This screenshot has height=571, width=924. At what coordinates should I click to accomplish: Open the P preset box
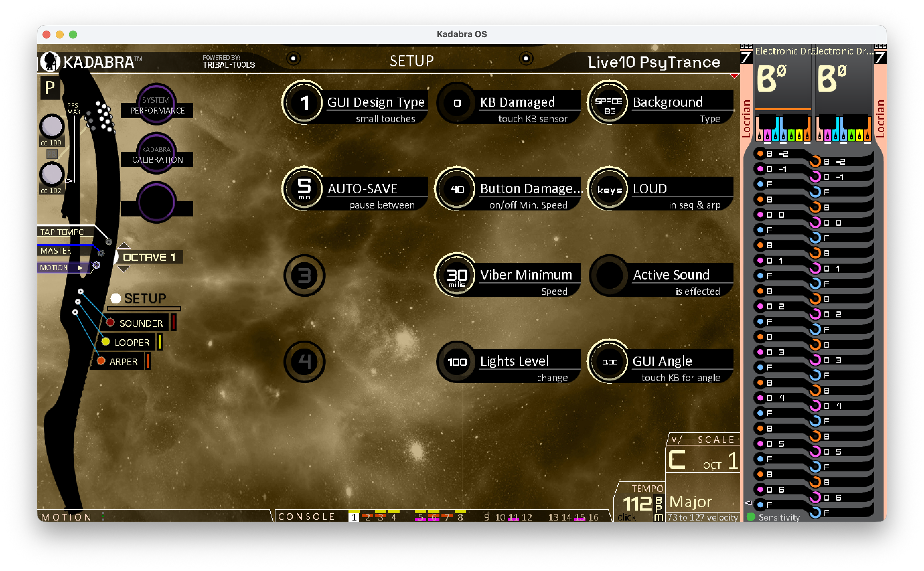(x=50, y=88)
